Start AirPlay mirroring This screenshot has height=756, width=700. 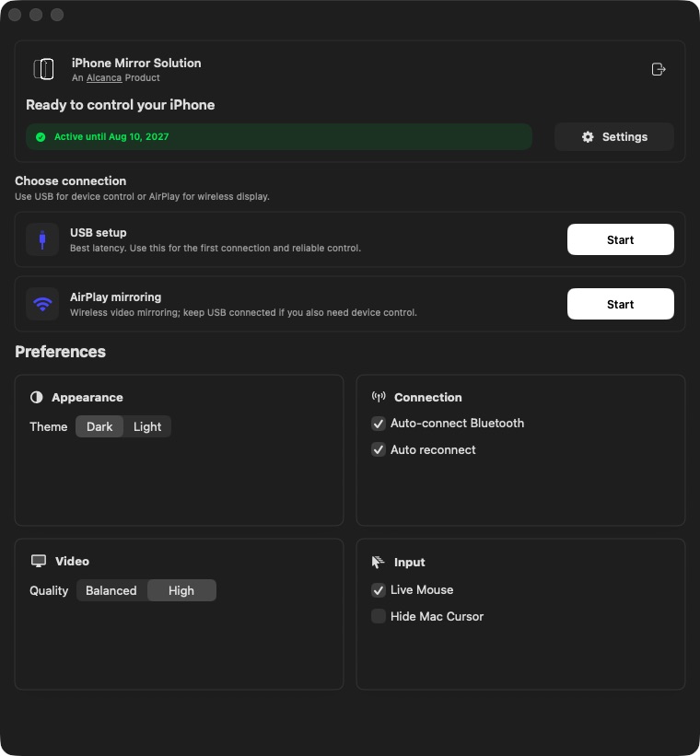coord(621,304)
